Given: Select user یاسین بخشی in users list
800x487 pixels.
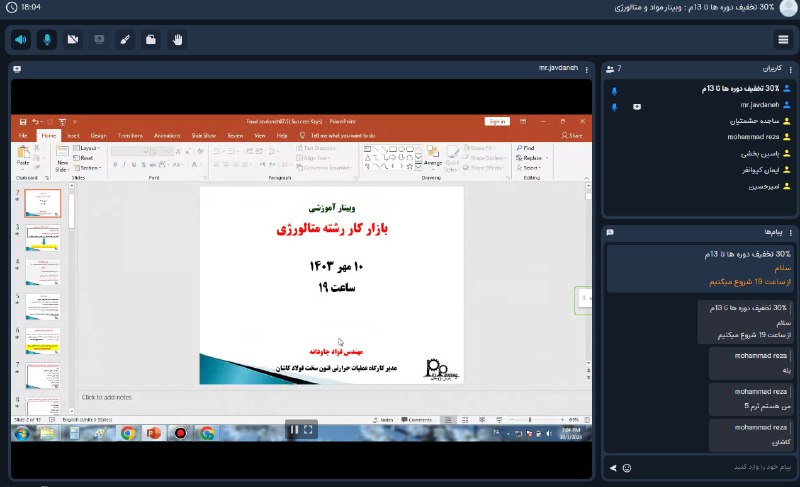Looking at the screenshot, I should pyautogui.click(x=760, y=153).
